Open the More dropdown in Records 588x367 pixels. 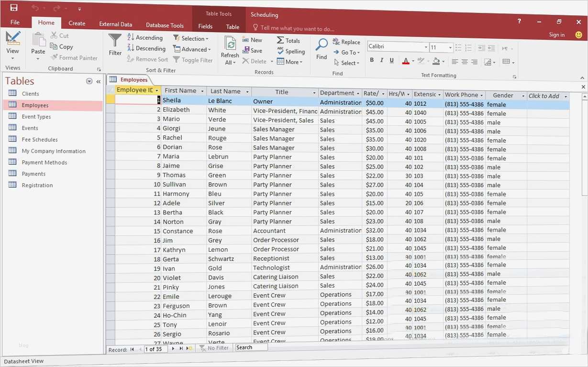[x=289, y=62]
